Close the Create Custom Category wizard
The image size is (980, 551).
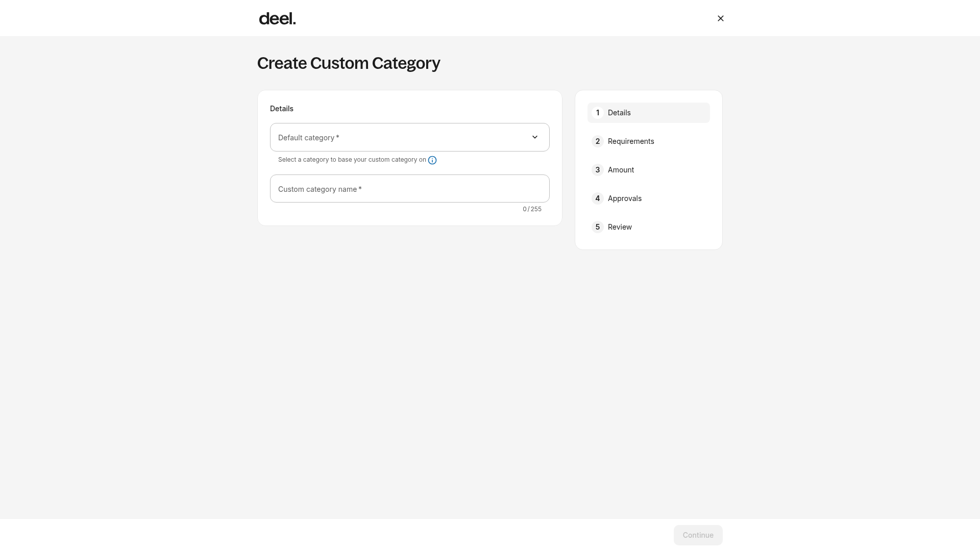[x=720, y=18]
